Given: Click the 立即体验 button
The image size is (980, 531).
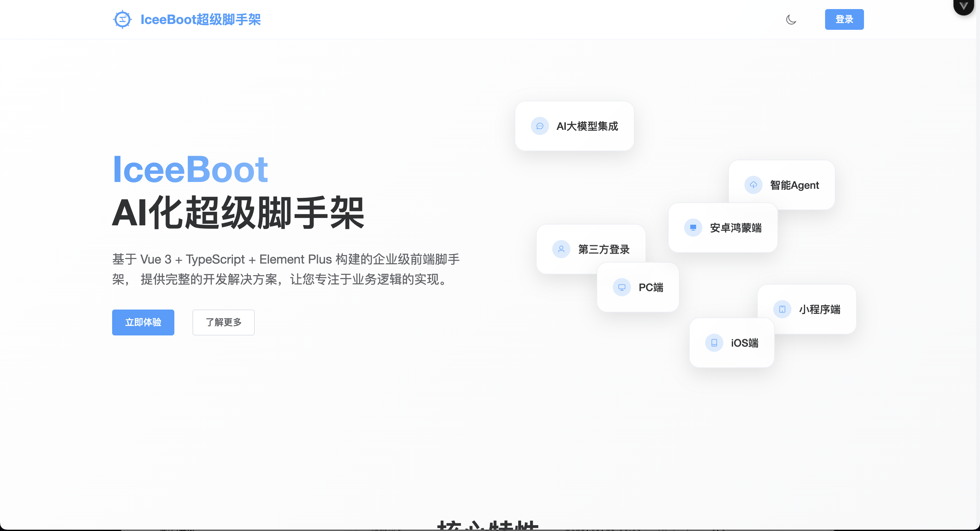Looking at the screenshot, I should [143, 322].
